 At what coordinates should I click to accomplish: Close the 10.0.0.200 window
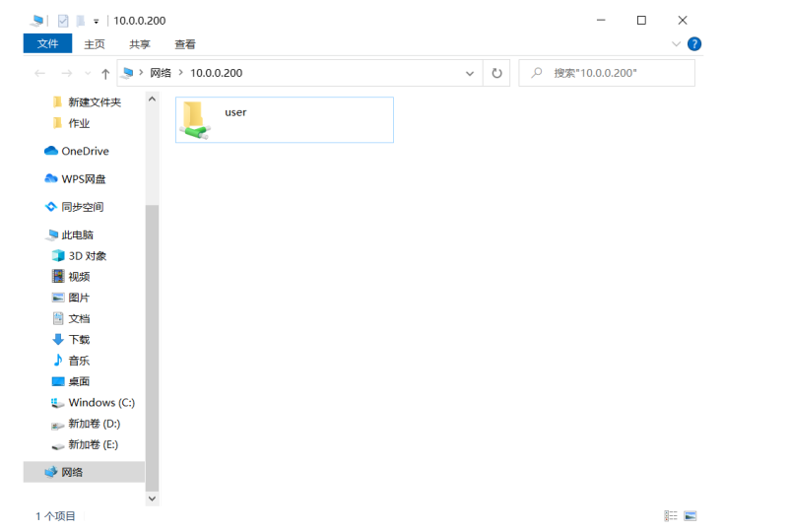(x=683, y=20)
